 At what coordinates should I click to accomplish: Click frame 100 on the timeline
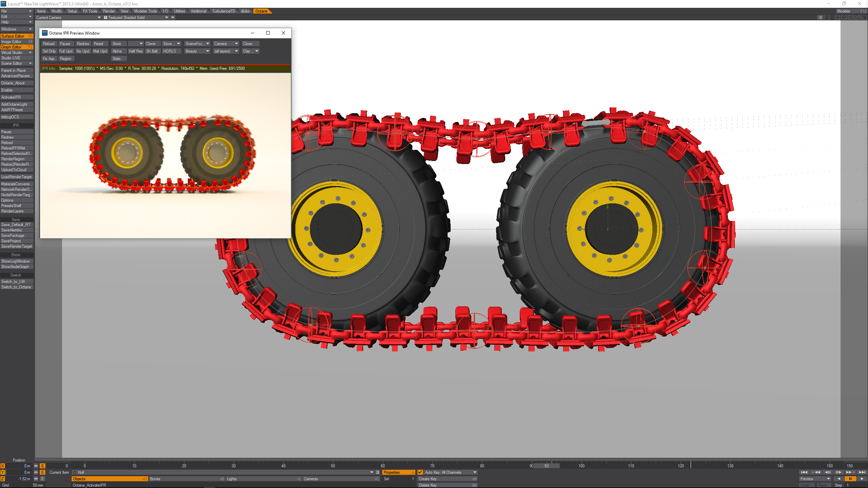[581, 466]
